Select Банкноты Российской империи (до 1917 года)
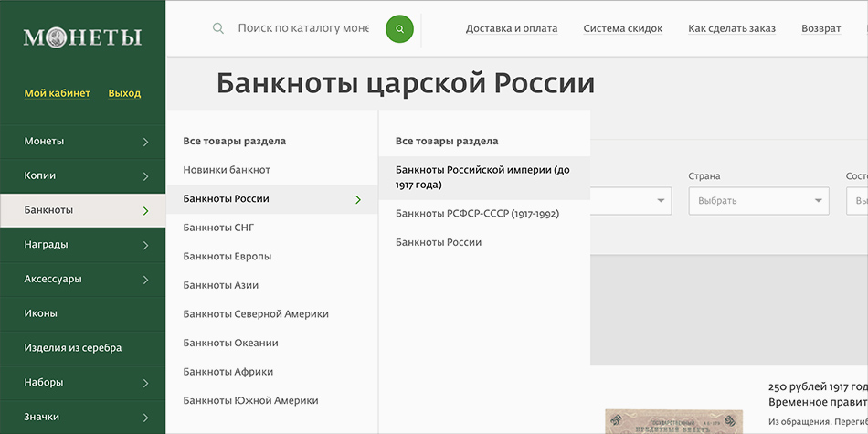868x434 pixels. click(x=484, y=177)
